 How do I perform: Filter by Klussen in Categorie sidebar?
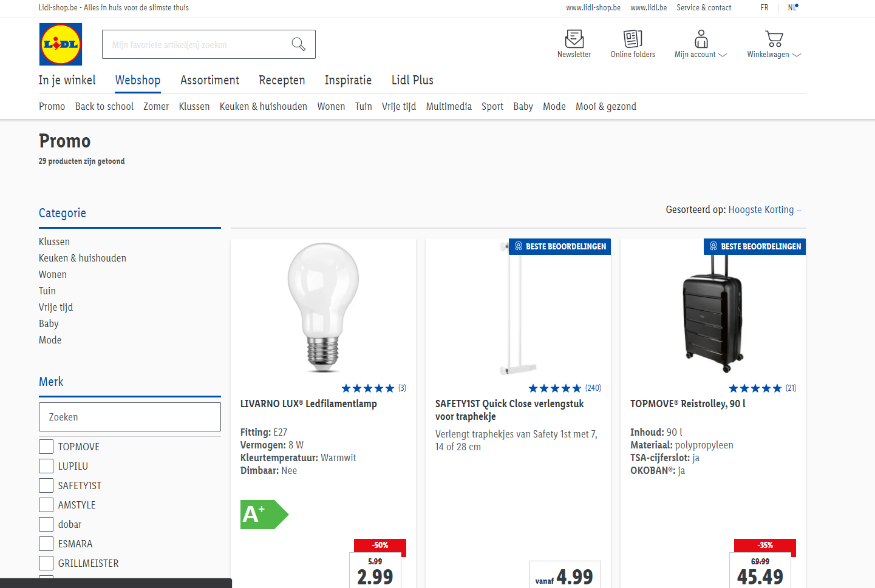(x=54, y=242)
